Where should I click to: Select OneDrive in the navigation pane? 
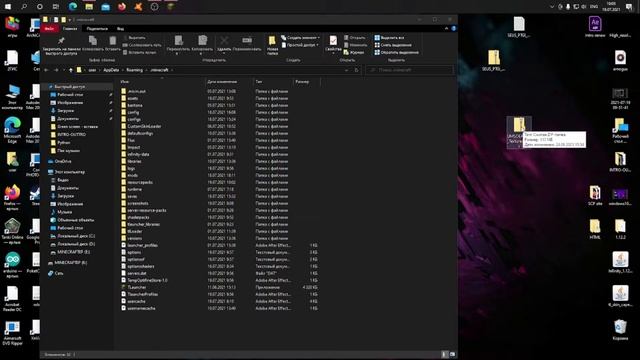point(63,162)
